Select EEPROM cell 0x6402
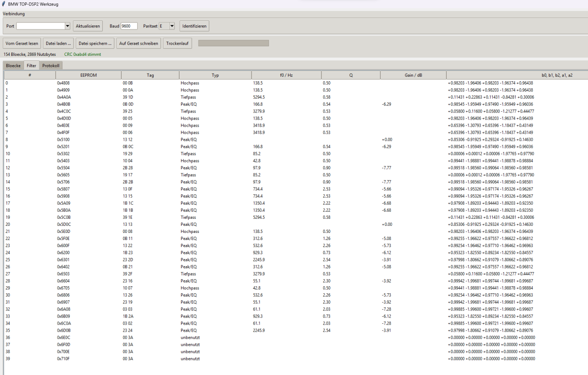The image size is (588, 375). [x=63, y=267]
